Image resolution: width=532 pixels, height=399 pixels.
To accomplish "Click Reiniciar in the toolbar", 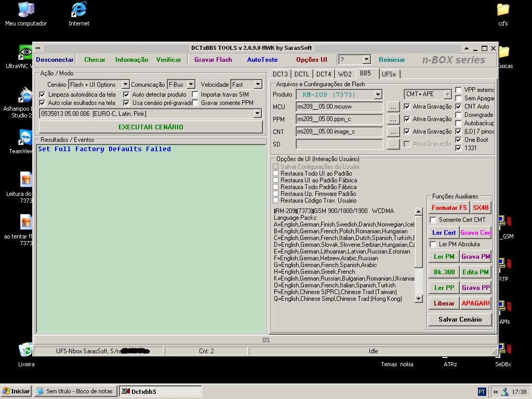I will click(392, 60).
